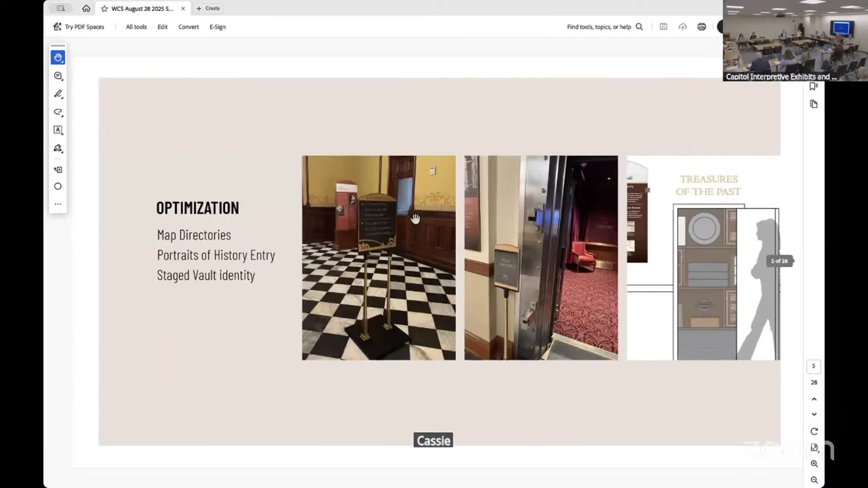Open the Bookmarks panel icon

coord(813,86)
